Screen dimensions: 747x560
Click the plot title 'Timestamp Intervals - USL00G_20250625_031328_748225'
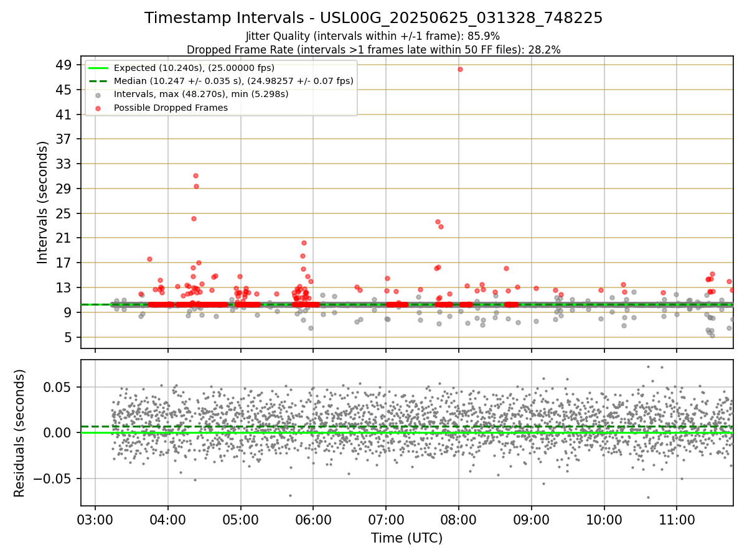[374, 18]
